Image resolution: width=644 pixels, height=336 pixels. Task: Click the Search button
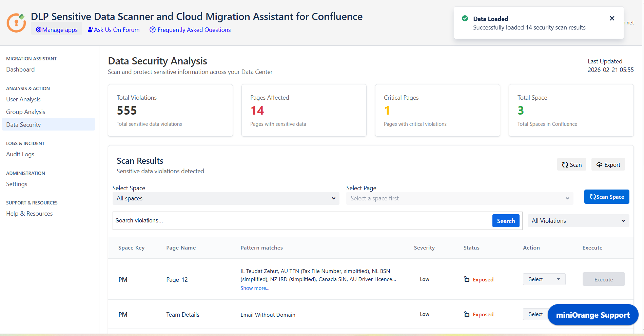pos(506,221)
